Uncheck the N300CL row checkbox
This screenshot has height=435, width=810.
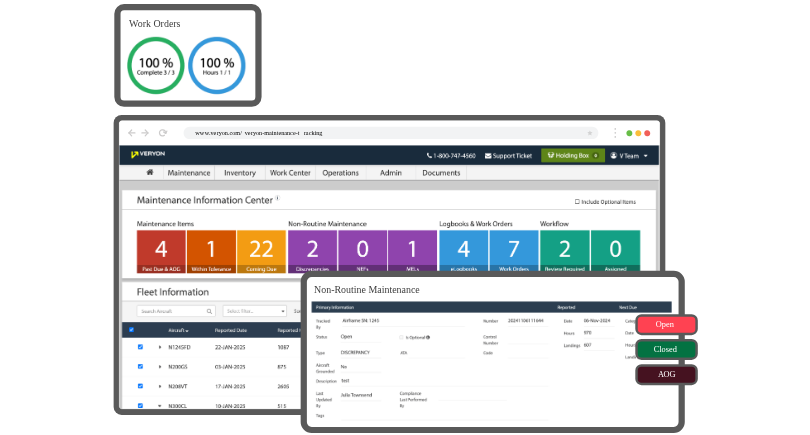[140, 406]
